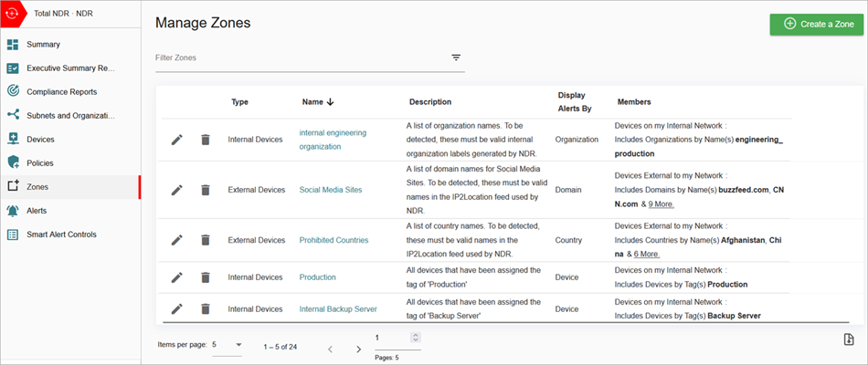Click the Country cell for Prohibited Countries
Screen dimensions: 868x365
pyautogui.click(x=568, y=240)
